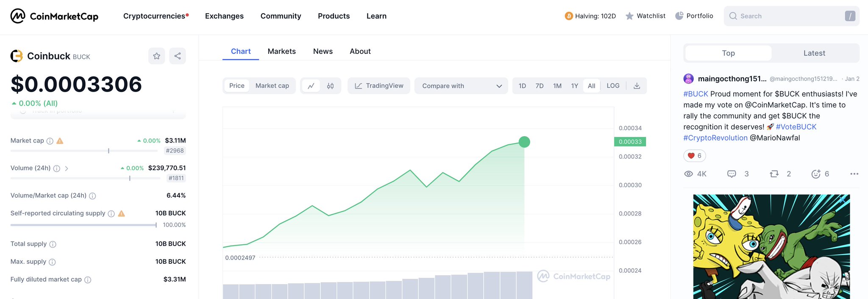
Task: Toggle LOG scale on chart
Action: click(613, 86)
